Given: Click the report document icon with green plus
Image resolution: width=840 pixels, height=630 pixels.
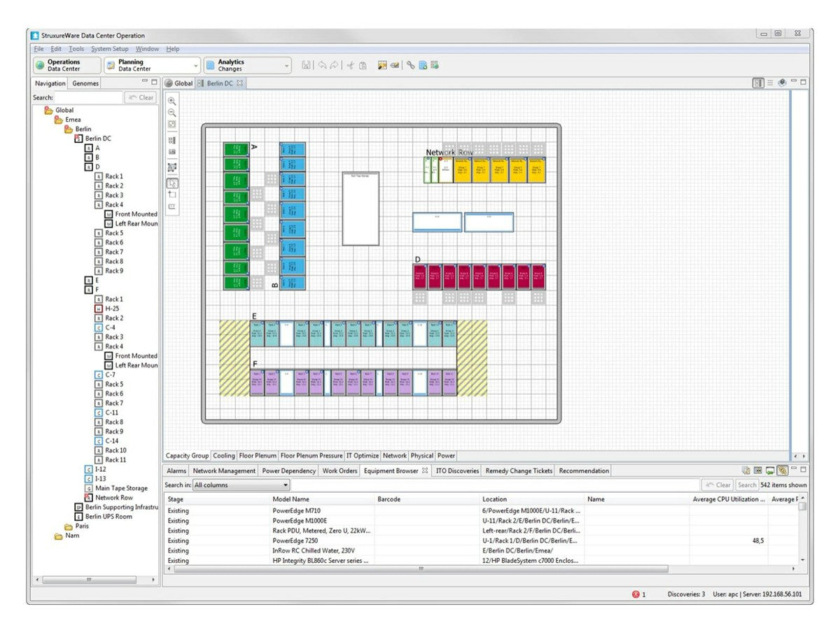Looking at the screenshot, I should [x=423, y=65].
